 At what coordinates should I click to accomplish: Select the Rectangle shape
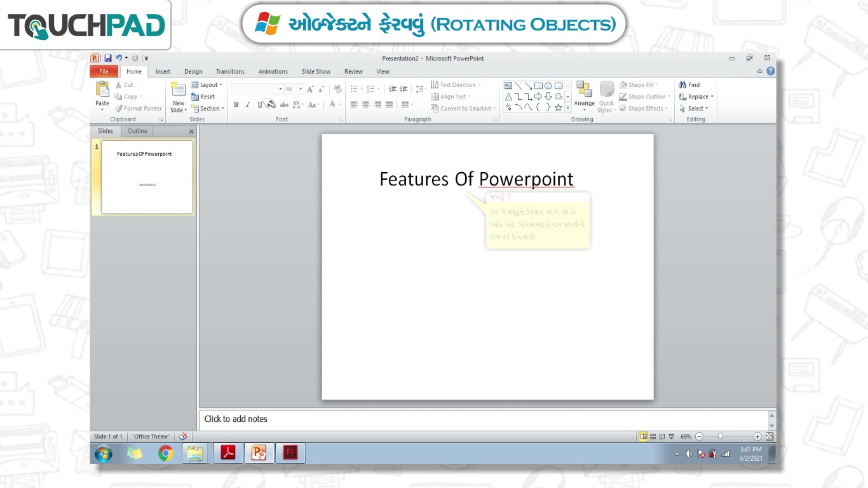[x=538, y=86]
